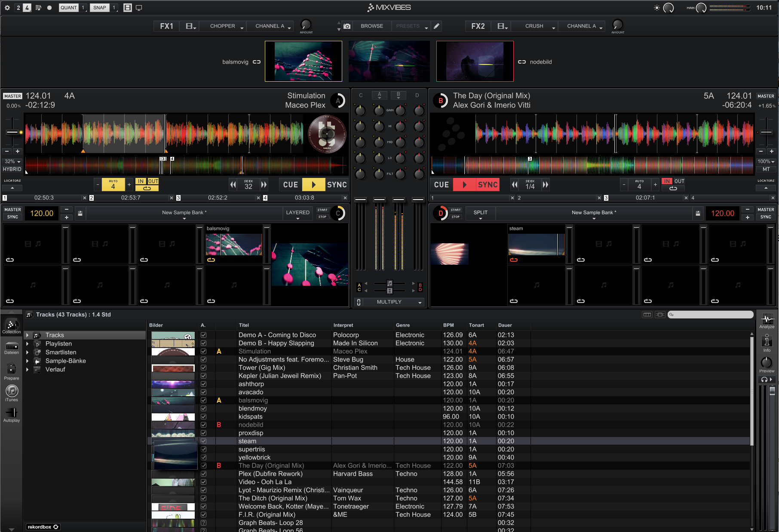Open the PRESETS dropdown

pyautogui.click(x=411, y=26)
